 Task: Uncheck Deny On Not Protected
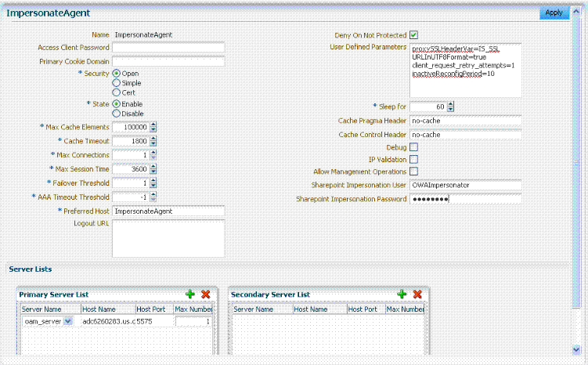pos(413,35)
